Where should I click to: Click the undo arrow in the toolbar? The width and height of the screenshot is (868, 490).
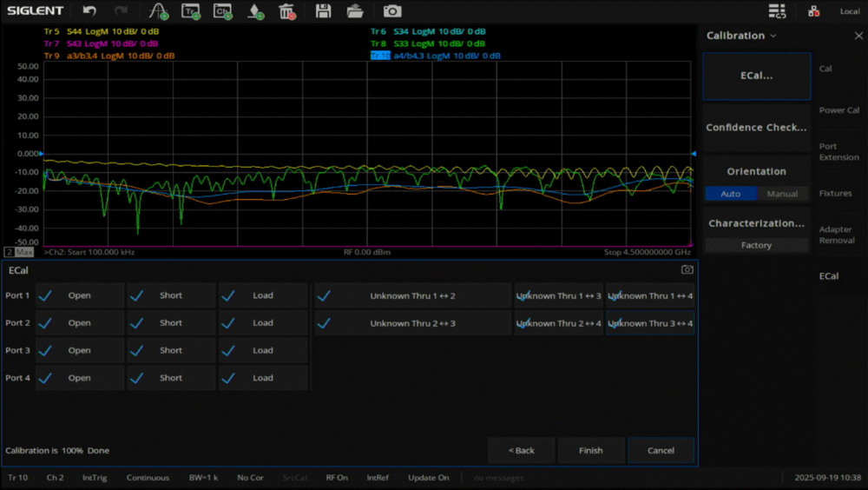89,11
